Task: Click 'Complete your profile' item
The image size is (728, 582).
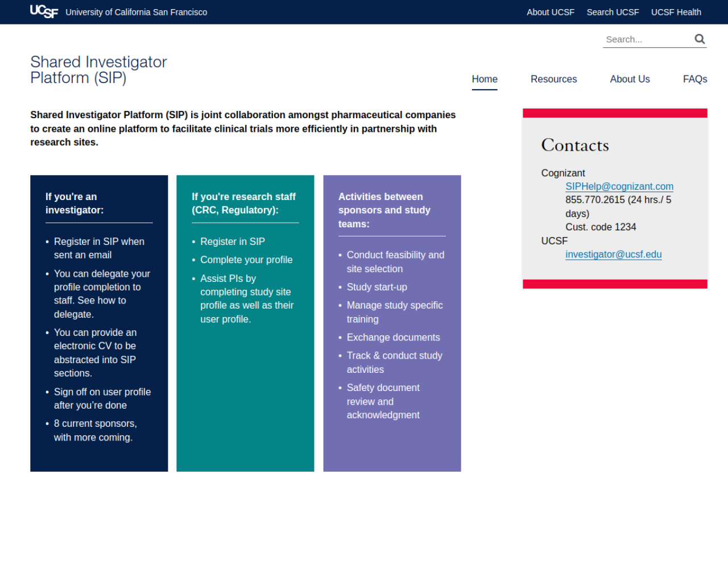Action: pos(246,260)
